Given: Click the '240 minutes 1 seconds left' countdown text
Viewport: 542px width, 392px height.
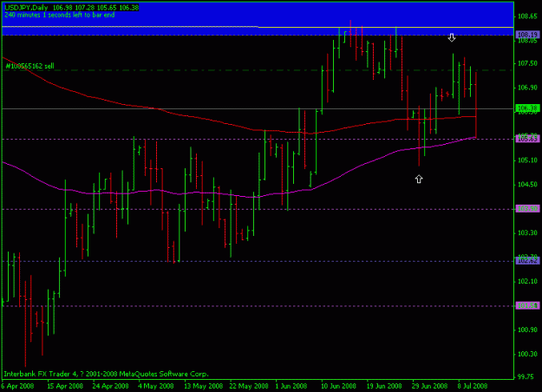Looking at the screenshot, I should point(60,15).
